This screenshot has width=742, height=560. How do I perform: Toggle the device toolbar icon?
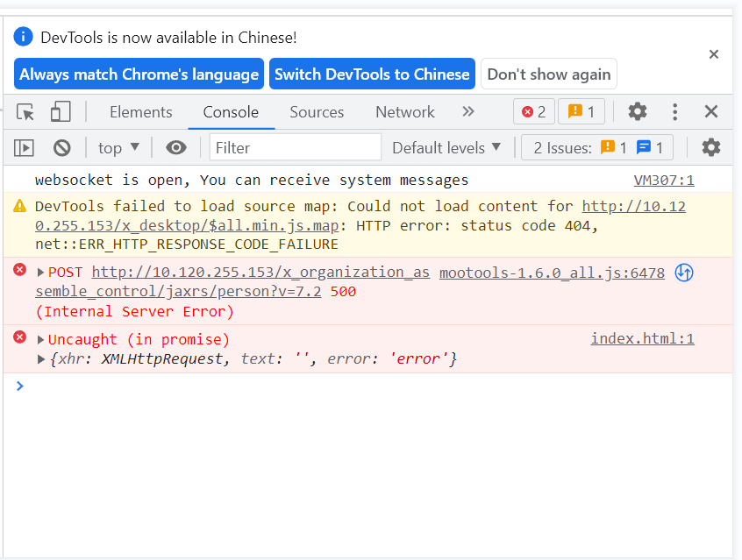click(x=60, y=112)
